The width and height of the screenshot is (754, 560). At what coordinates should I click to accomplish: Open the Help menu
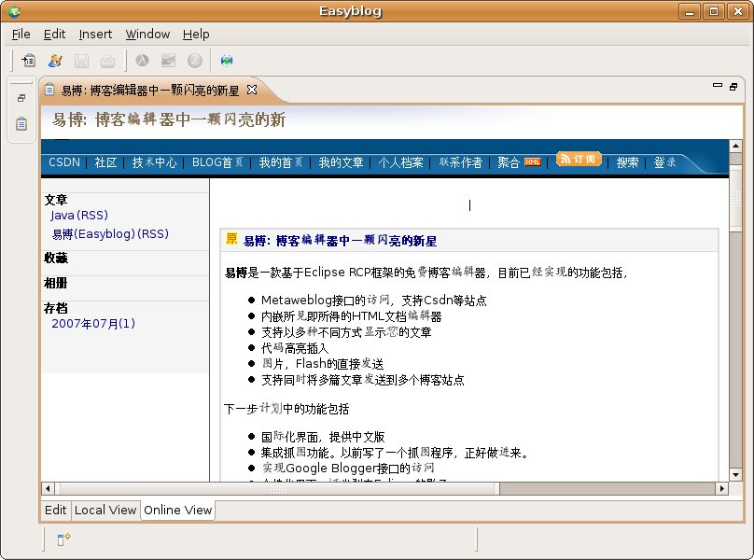(x=196, y=35)
